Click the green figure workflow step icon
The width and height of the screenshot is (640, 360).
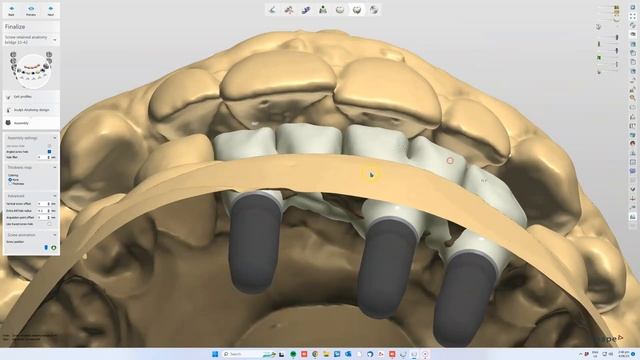[x=323, y=10]
